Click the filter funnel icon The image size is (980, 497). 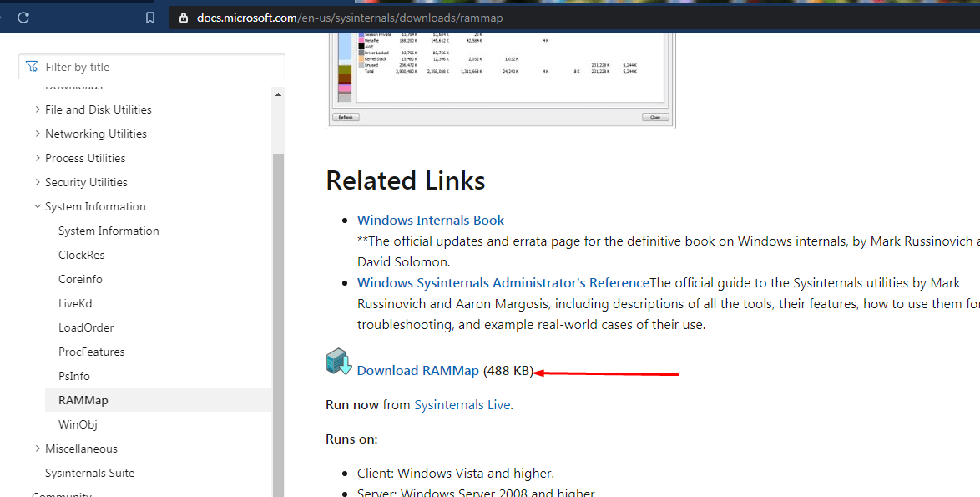pyautogui.click(x=32, y=67)
